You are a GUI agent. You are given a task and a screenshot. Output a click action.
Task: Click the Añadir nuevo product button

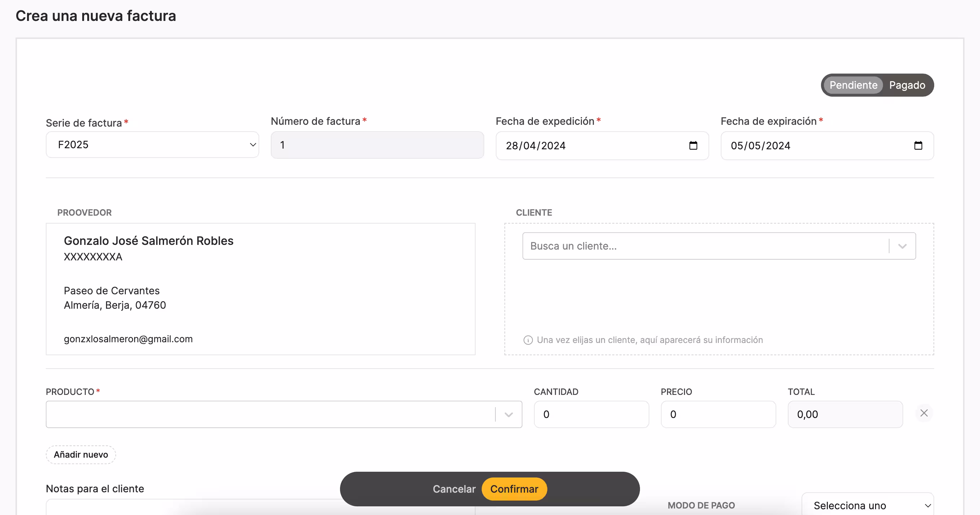81,454
